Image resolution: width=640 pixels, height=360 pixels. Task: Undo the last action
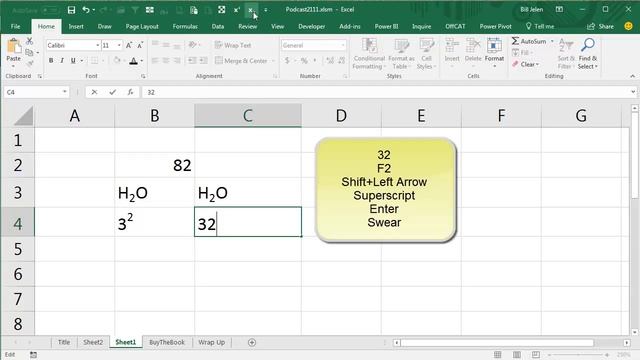click(86, 10)
